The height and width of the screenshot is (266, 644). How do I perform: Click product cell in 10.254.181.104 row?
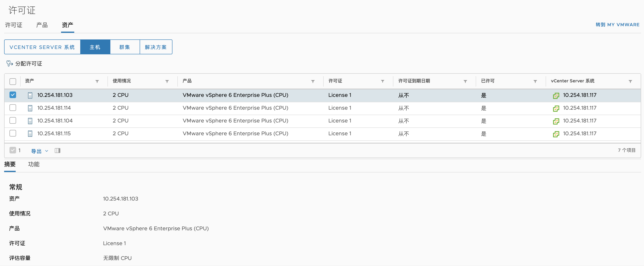(236, 121)
